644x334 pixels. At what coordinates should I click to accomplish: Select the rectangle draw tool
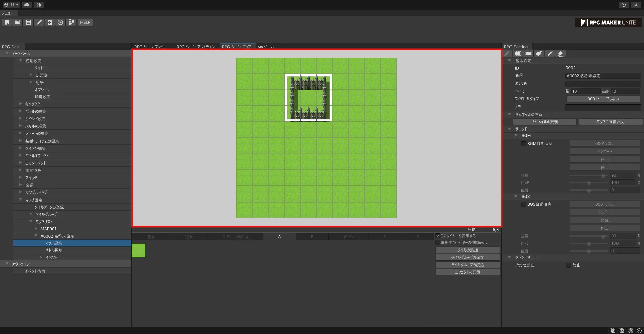point(518,54)
